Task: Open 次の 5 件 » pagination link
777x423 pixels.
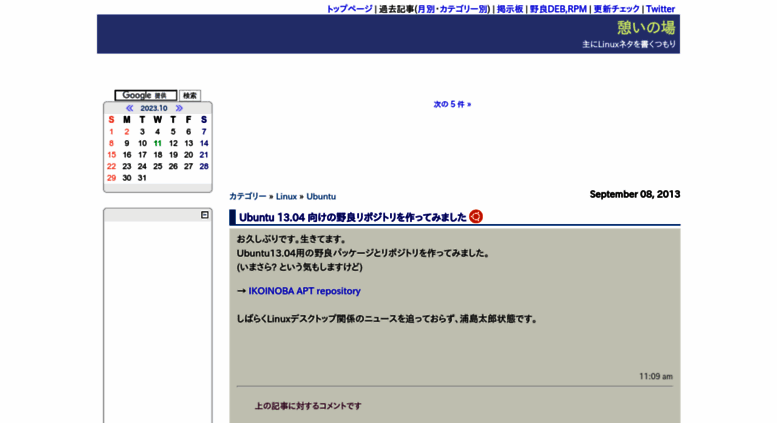Action: (452, 104)
